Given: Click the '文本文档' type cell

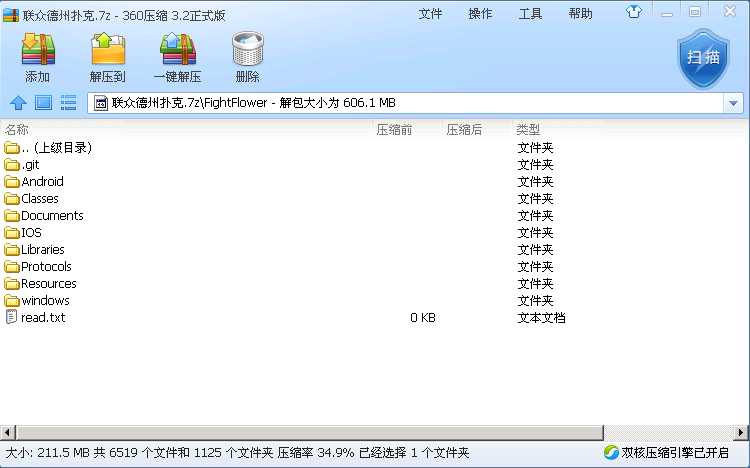Looking at the screenshot, I should (x=541, y=318).
